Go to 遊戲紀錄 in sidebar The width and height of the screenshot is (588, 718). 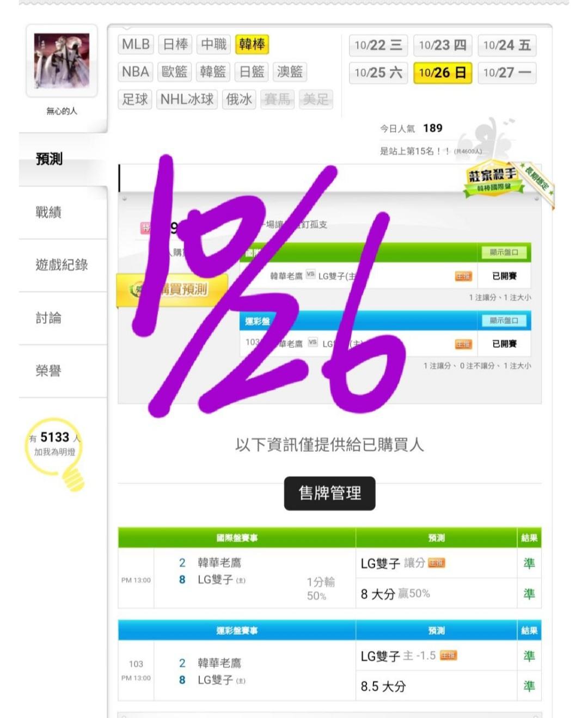[63, 265]
